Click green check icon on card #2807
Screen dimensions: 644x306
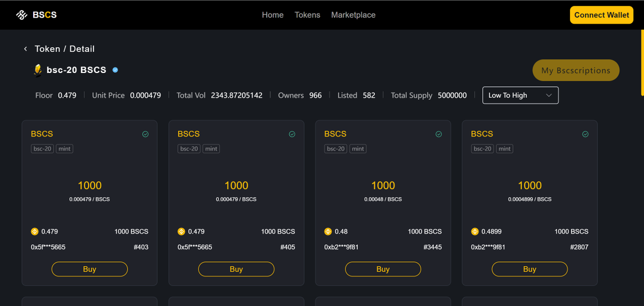pyautogui.click(x=586, y=134)
